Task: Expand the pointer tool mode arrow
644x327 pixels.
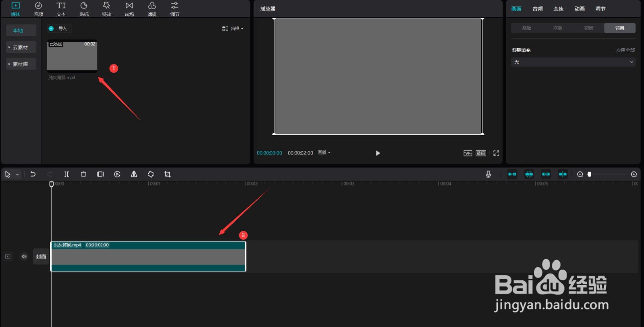Action: (17, 175)
